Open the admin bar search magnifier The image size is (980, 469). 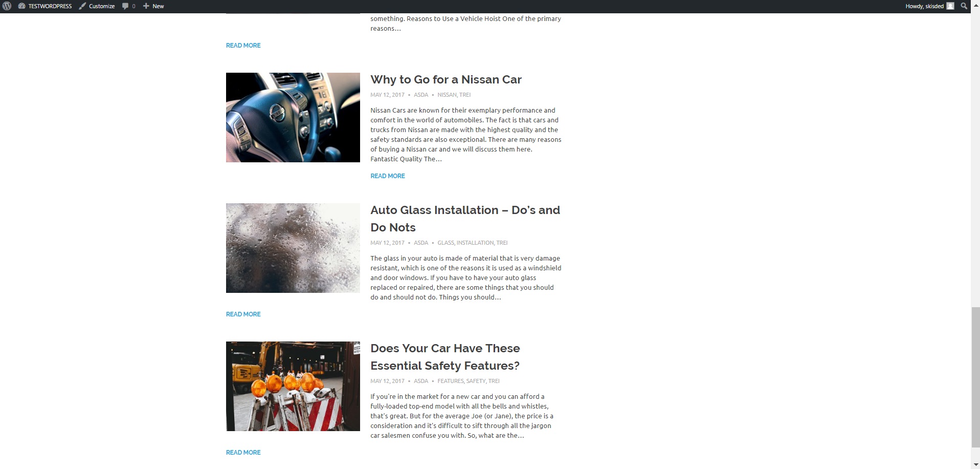tap(964, 6)
